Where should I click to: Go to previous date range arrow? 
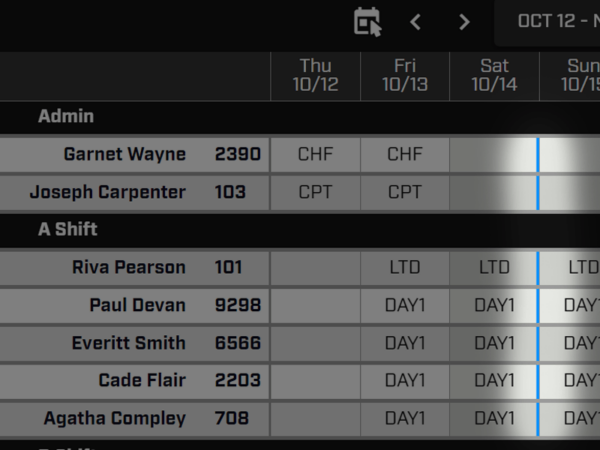pyautogui.click(x=416, y=22)
